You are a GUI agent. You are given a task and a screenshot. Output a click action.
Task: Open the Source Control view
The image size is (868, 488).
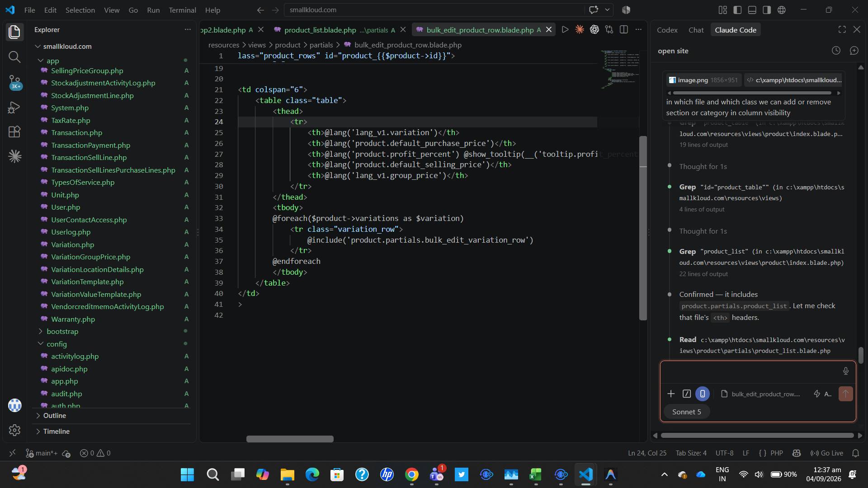pos(14,82)
